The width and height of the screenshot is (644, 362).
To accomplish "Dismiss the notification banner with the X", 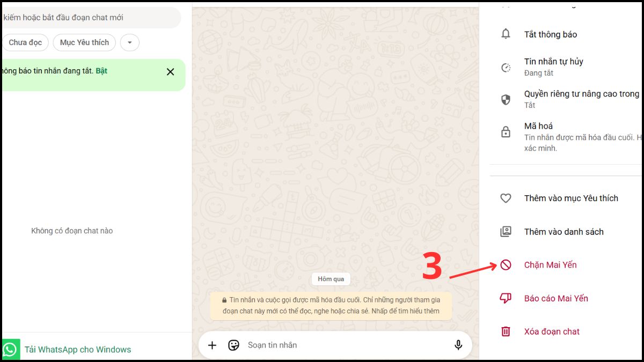I will click(x=170, y=72).
